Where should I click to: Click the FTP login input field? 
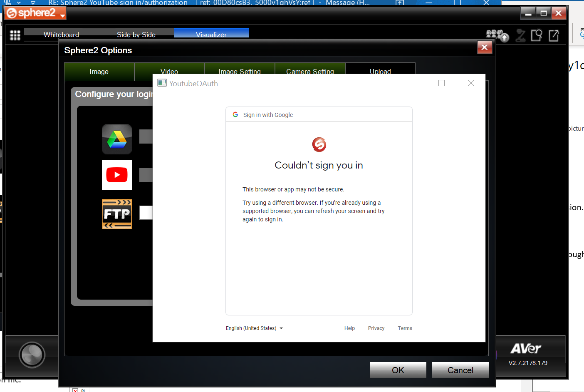(146, 213)
